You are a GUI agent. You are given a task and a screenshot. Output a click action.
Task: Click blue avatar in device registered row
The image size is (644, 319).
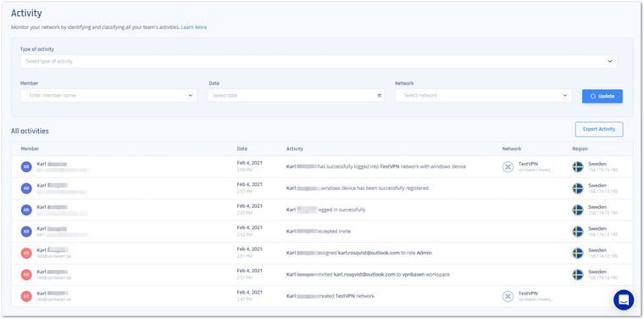[x=26, y=188]
